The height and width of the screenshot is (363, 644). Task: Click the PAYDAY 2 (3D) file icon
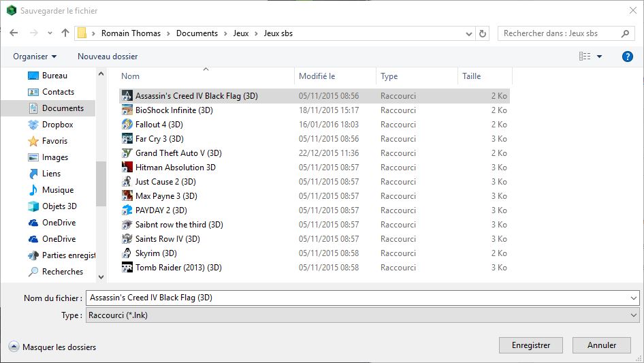127,210
